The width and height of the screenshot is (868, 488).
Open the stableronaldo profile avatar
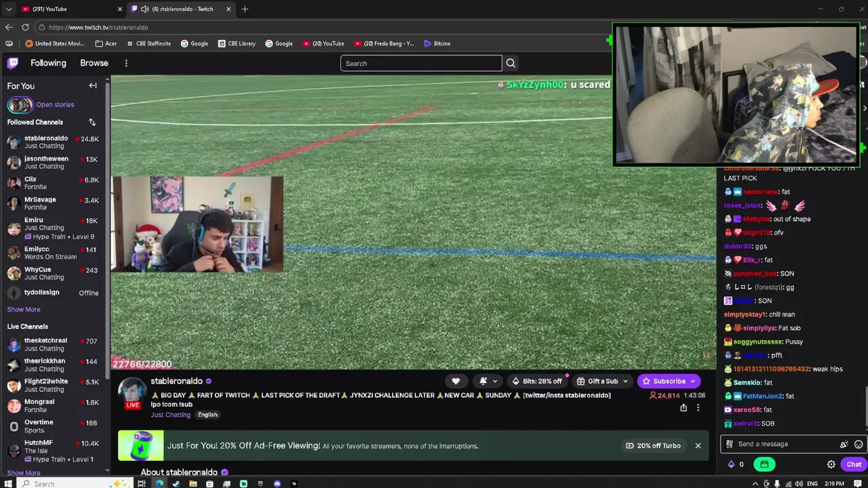tap(132, 392)
